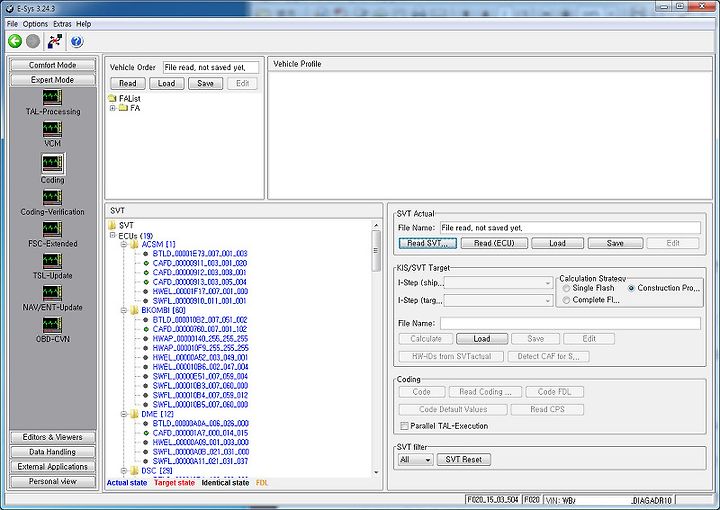Click the SVT Reset button
The image size is (720, 510).
click(464, 460)
